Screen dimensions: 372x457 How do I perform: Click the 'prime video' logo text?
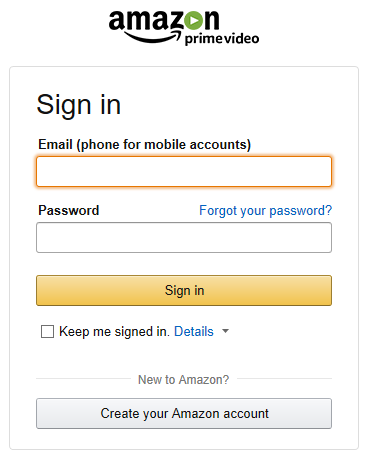pyautogui.click(x=222, y=39)
